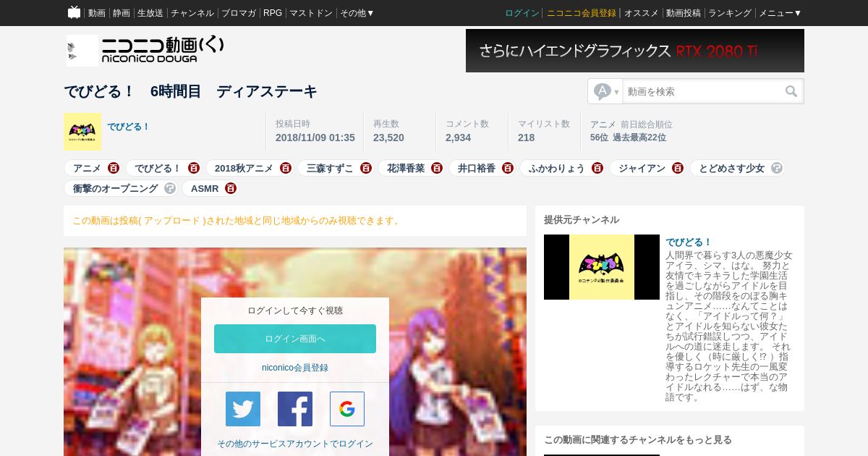868x456 pixels.
Task: Open 静画 in the top navigation
Action: pos(122,13)
